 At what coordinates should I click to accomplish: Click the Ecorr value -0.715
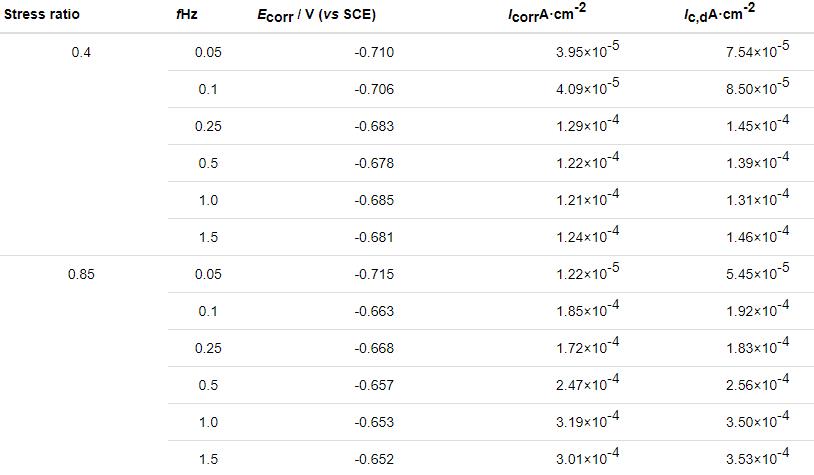[x=374, y=274]
